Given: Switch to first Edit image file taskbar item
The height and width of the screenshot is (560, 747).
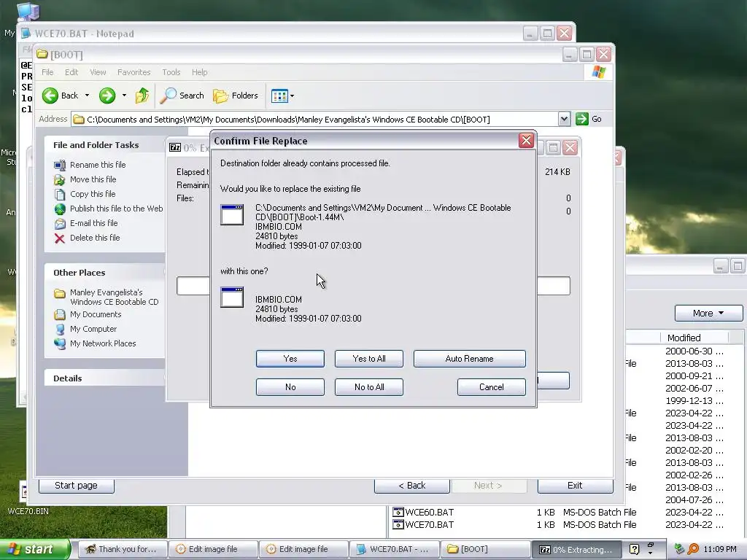Looking at the screenshot, I should coord(212,549).
